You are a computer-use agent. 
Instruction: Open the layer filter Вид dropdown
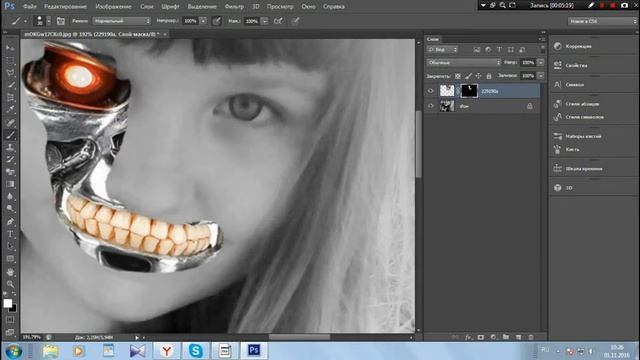click(x=442, y=49)
